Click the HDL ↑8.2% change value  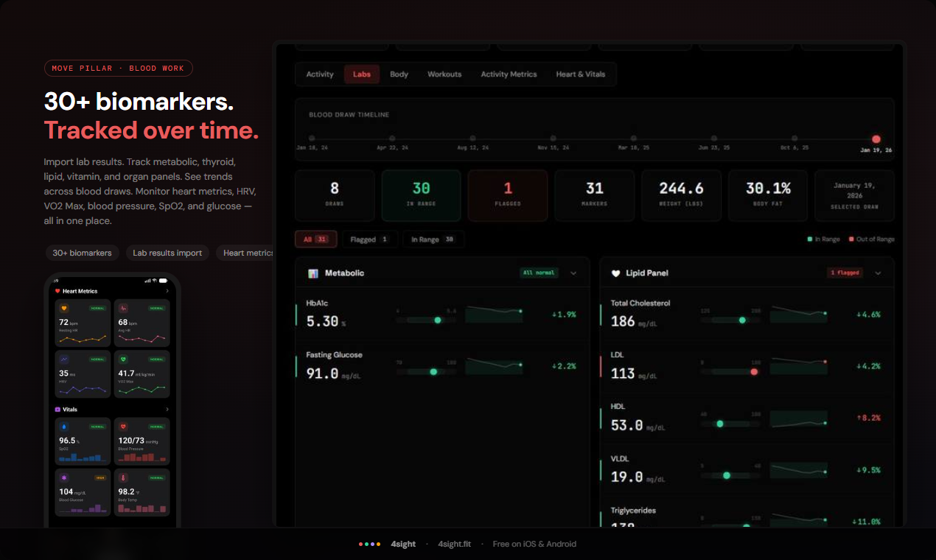click(868, 418)
